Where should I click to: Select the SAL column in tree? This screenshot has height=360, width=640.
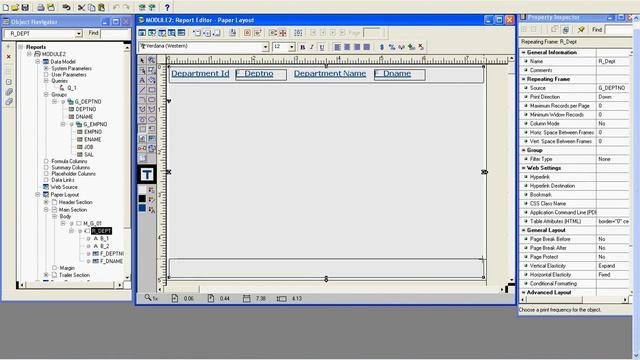pyautogui.click(x=89, y=155)
